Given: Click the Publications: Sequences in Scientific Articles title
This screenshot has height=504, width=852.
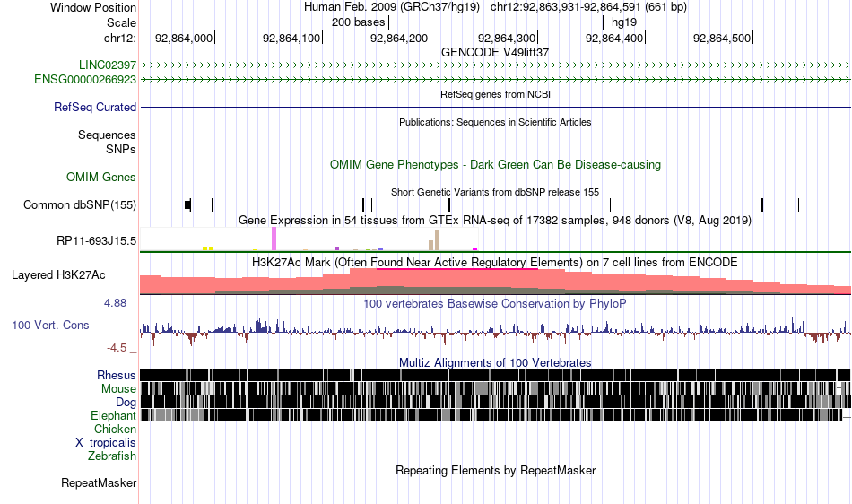Looking at the screenshot, I should click(x=495, y=122).
